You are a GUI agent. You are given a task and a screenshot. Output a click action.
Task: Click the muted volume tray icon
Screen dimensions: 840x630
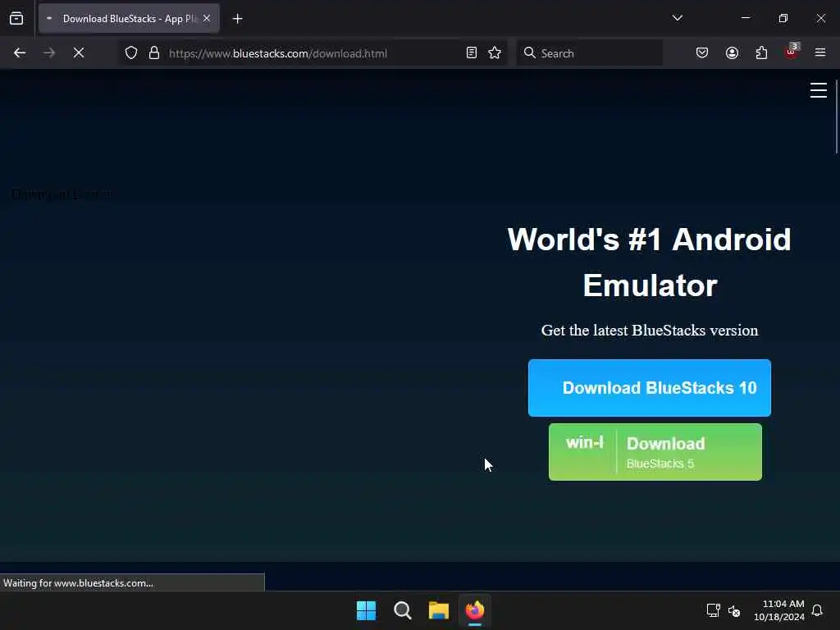(734, 610)
